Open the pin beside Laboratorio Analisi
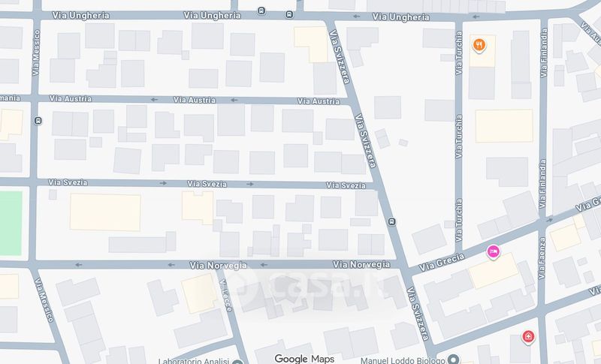Viewport: 601px width, 364px height. coord(238,362)
